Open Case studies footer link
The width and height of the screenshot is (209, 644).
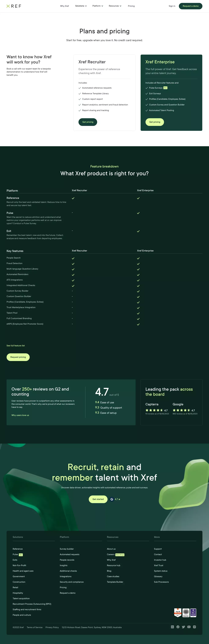(113, 577)
